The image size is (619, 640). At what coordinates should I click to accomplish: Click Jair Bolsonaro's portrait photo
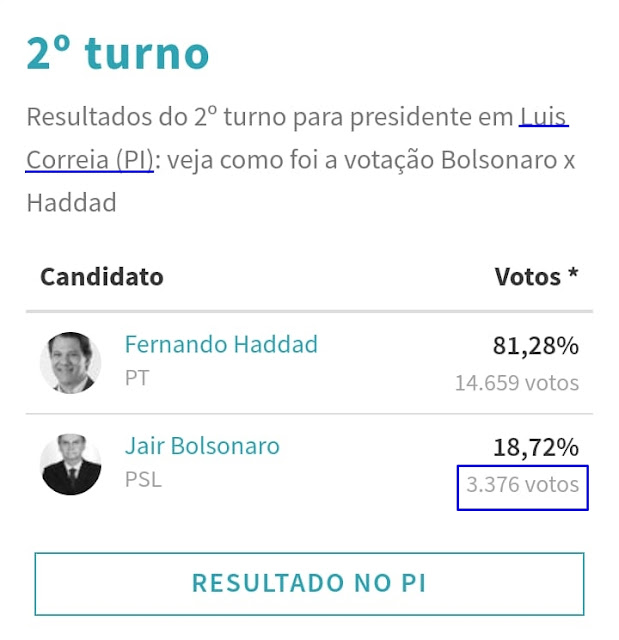click(71, 464)
